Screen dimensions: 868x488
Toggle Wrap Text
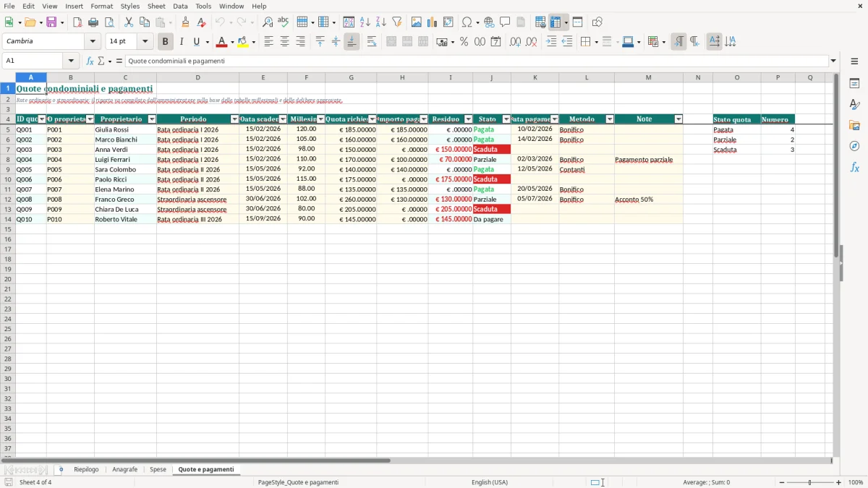click(372, 42)
